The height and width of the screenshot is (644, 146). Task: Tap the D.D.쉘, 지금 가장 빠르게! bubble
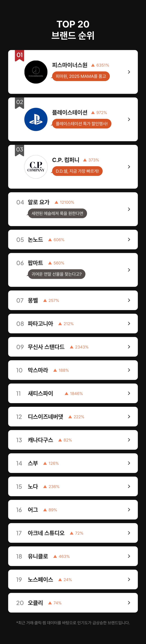click(x=77, y=171)
